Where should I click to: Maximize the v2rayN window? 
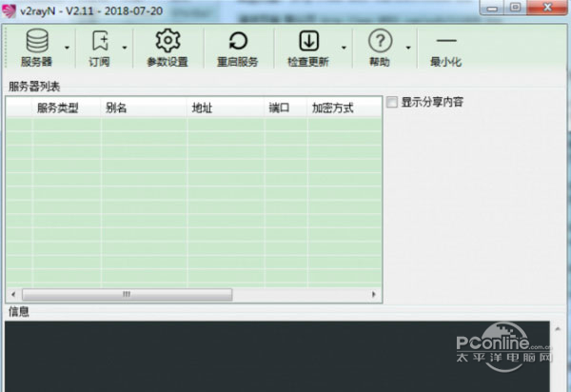tap(515, 8)
